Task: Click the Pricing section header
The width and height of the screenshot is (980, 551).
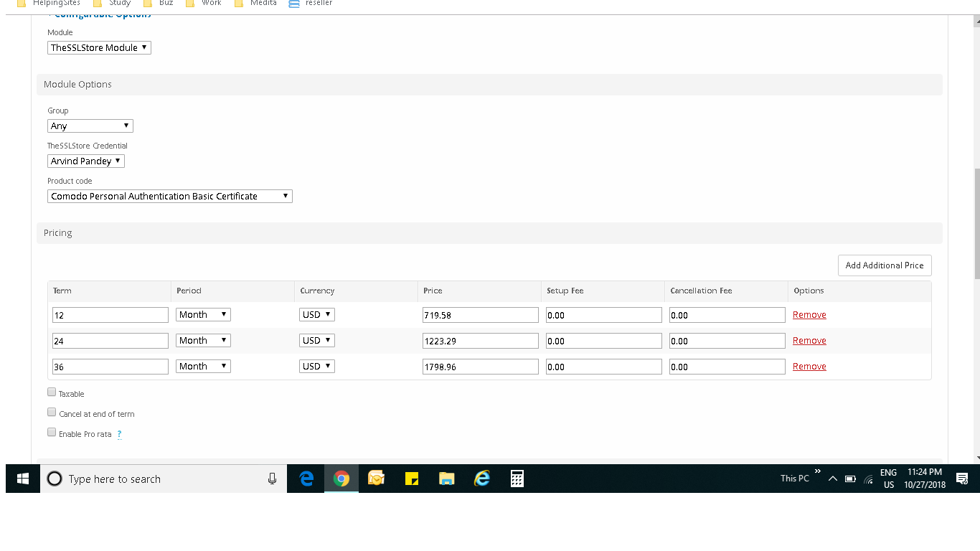Action: tap(489, 233)
